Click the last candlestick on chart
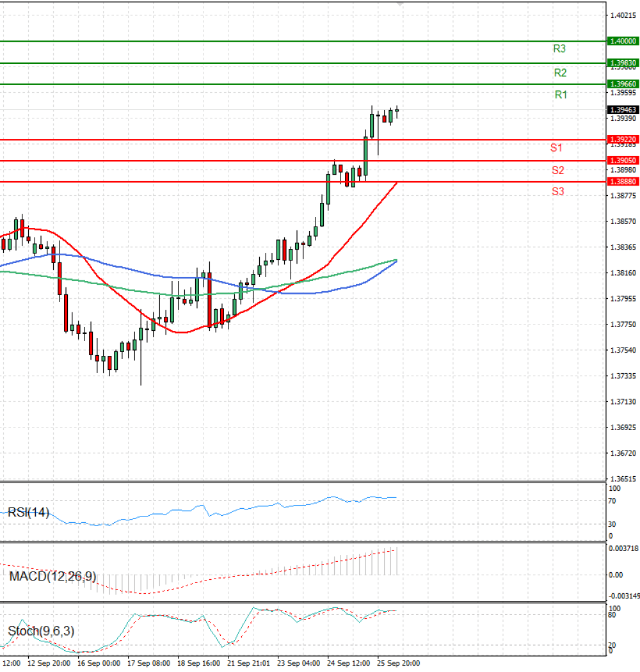The height and width of the screenshot is (672, 640). [x=397, y=111]
